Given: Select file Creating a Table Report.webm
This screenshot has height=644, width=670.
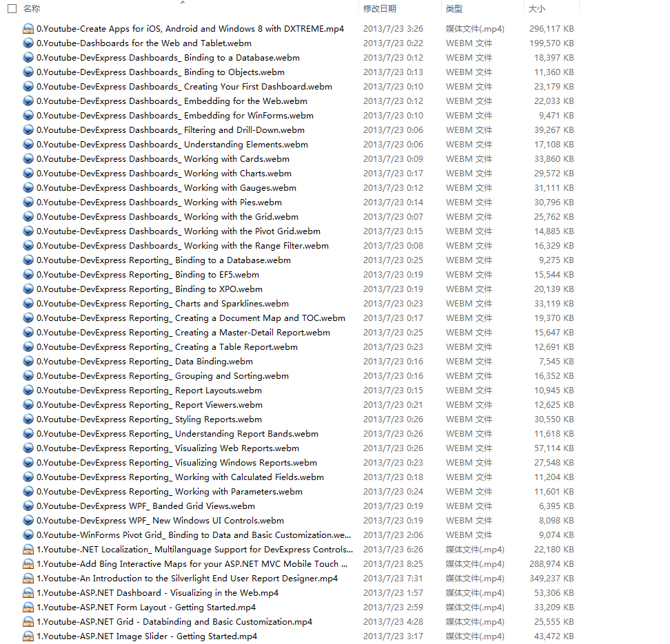Looking at the screenshot, I should click(167, 347).
